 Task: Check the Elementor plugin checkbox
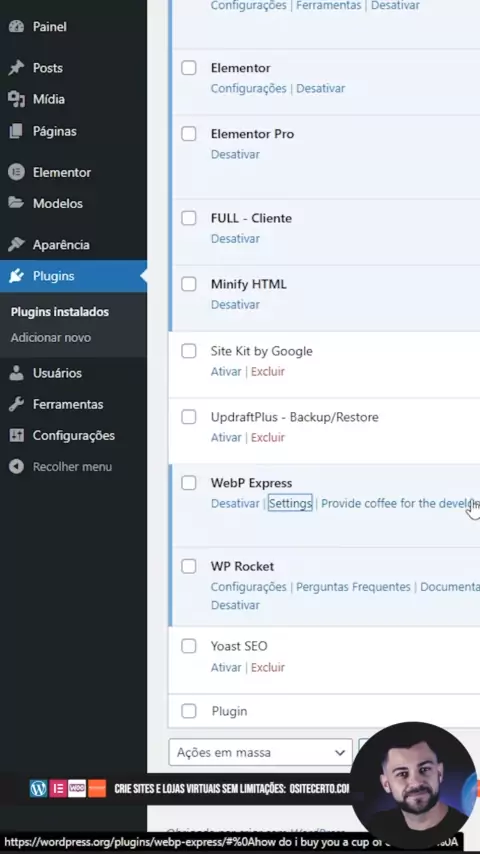pos(189,68)
